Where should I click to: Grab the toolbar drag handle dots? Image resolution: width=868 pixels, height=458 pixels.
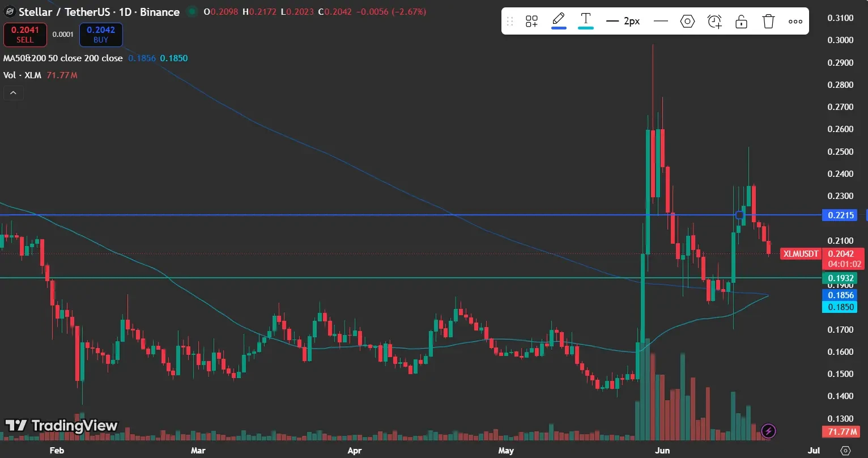click(x=510, y=22)
